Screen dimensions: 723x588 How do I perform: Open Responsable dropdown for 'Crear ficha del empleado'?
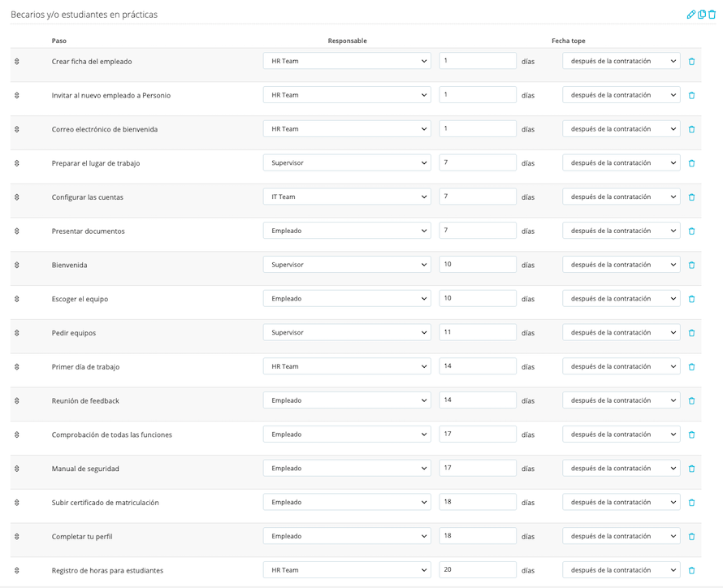347,61
